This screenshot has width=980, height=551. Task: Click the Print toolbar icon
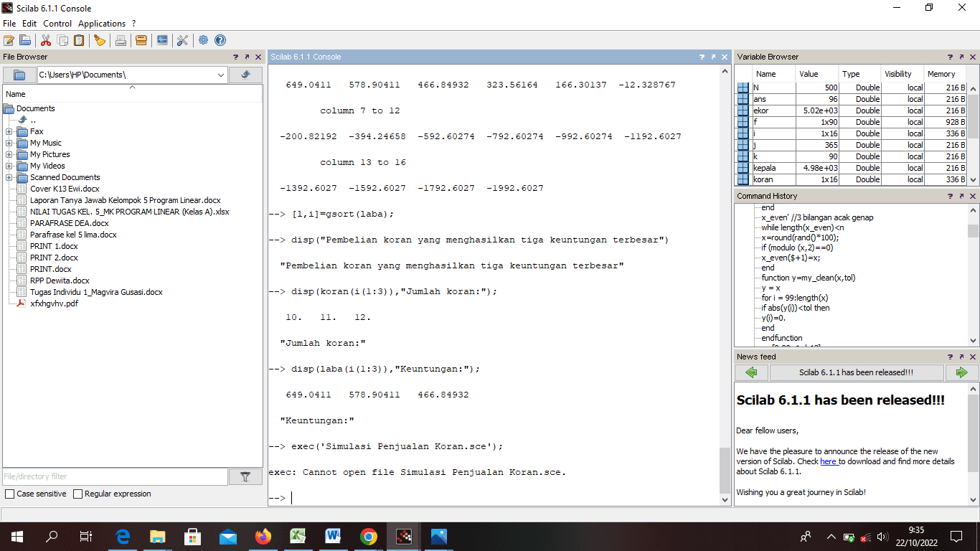click(121, 40)
